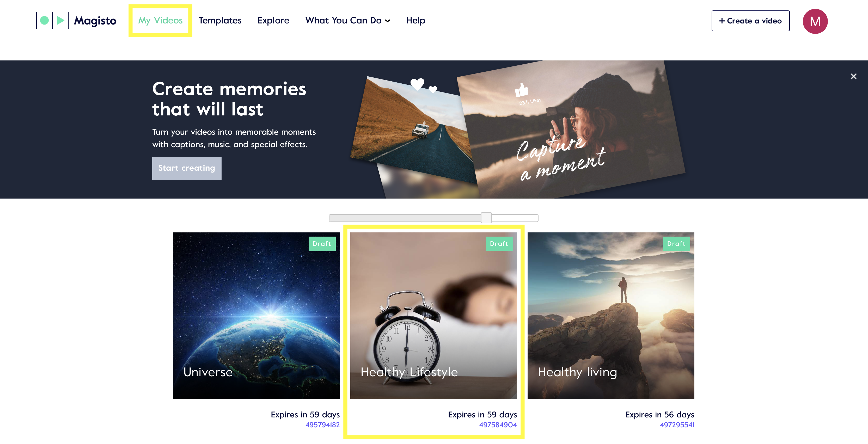The image size is (868, 444).
Task: Click Draft badge on Universe video
Action: tap(322, 244)
